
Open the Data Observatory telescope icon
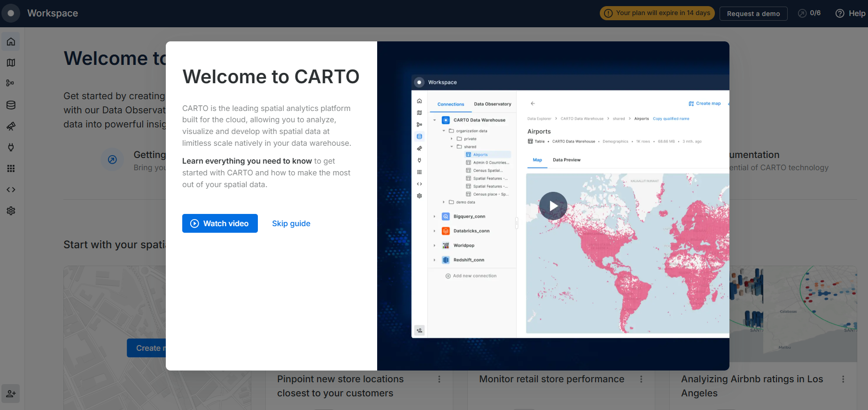[11, 126]
